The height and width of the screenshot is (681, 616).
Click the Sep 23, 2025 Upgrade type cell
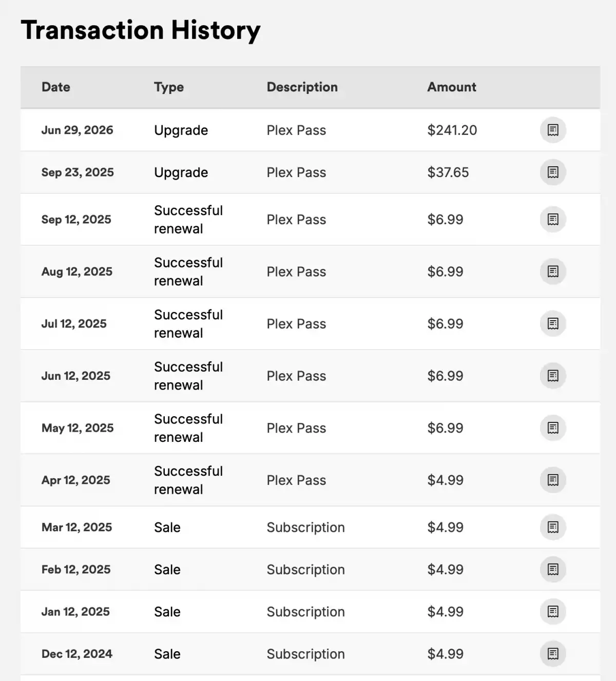click(181, 172)
